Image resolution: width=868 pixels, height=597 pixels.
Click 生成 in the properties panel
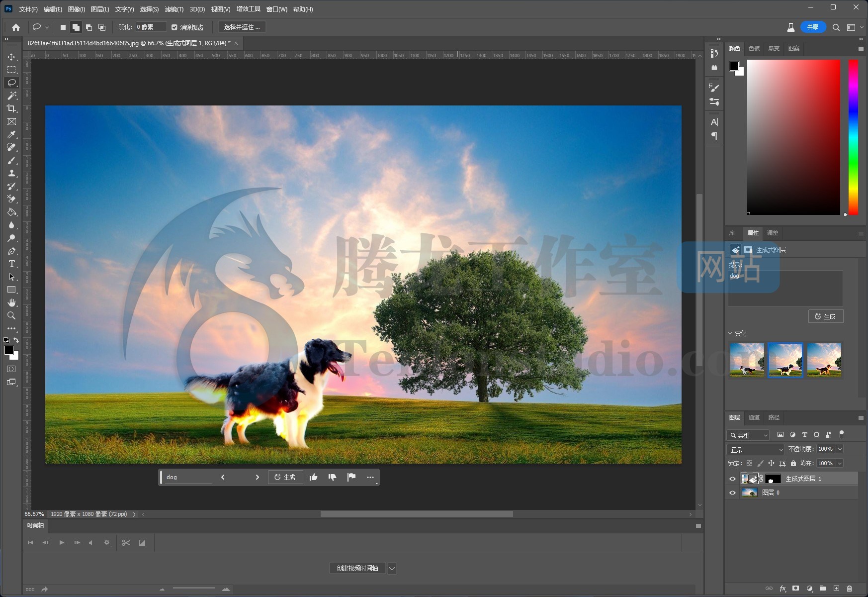coord(826,316)
